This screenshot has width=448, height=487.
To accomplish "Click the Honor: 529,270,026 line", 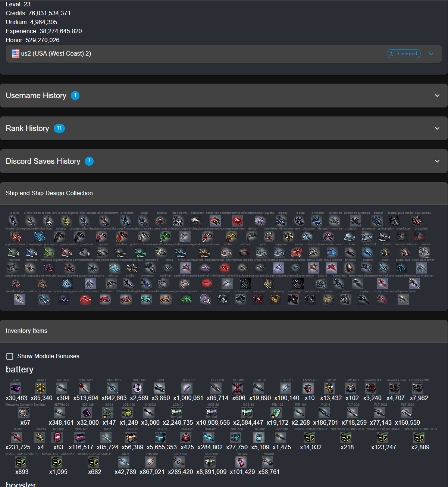I will (x=32, y=40).
